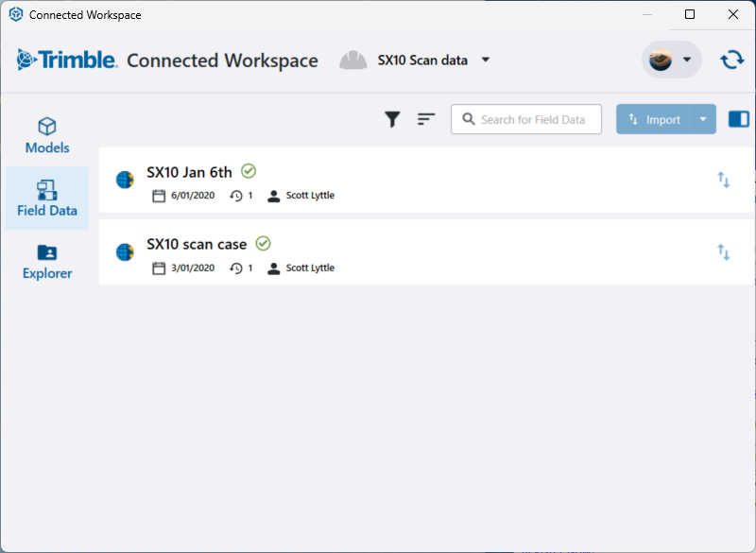Click the Search for Field Data box
The height and width of the screenshot is (553, 756).
coord(526,119)
